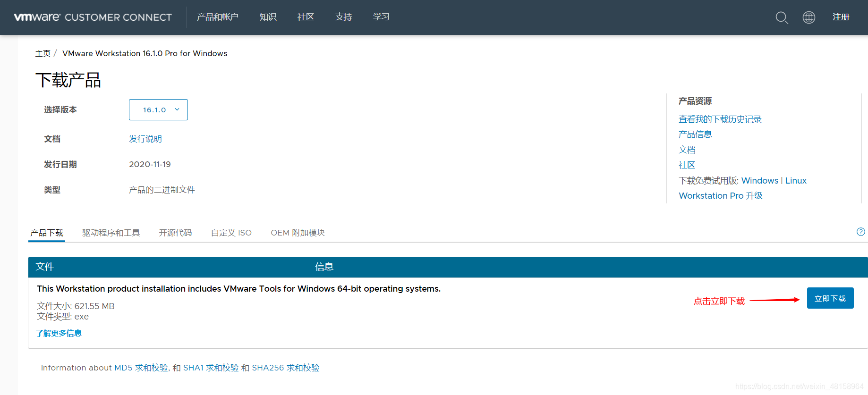The width and height of the screenshot is (868, 395).
Task: Expand the 16.1.0 version dropdown
Action: tap(158, 109)
